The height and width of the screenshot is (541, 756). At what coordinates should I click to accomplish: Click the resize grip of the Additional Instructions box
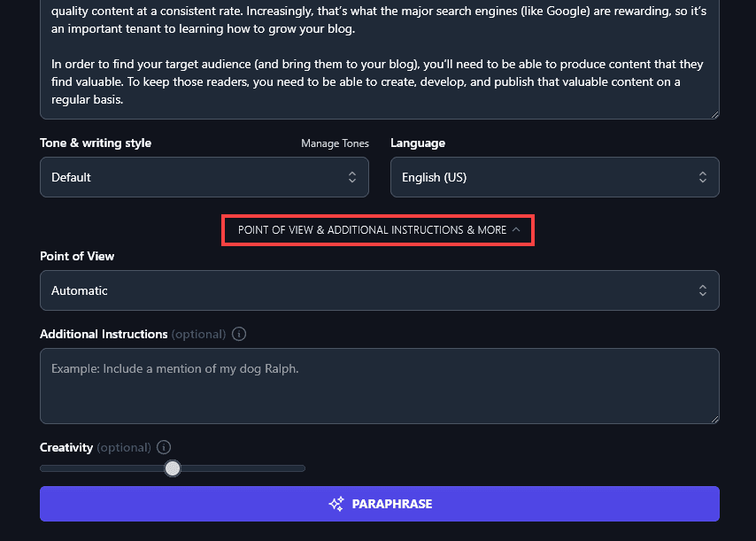click(x=714, y=419)
